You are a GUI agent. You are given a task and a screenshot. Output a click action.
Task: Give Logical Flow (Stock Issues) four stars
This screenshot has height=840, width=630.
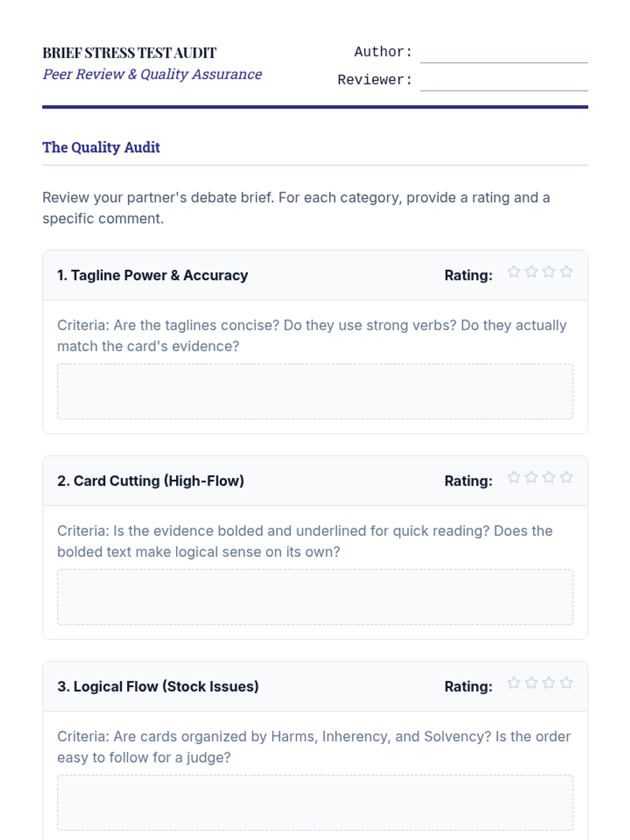[x=566, y=683]
